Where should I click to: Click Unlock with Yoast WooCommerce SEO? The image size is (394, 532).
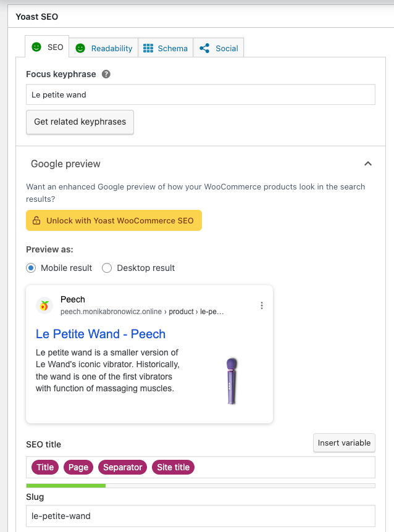(x=114, y=220)
